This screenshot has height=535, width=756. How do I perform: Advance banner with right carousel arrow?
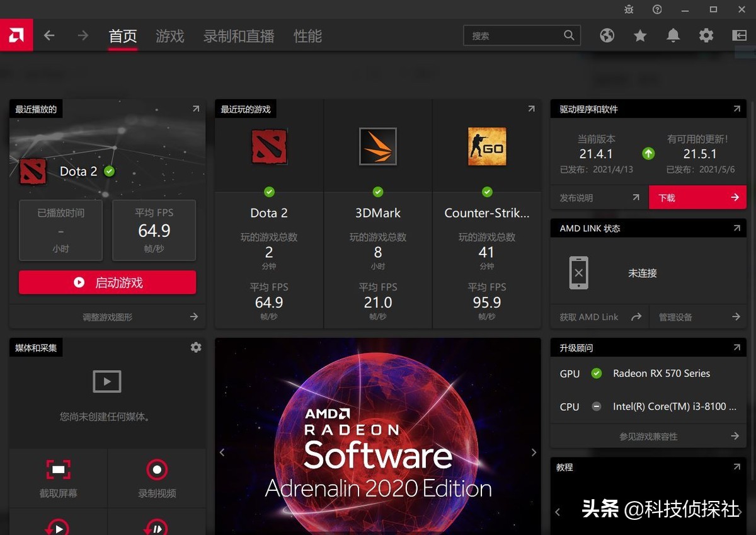tap(534, 452)
